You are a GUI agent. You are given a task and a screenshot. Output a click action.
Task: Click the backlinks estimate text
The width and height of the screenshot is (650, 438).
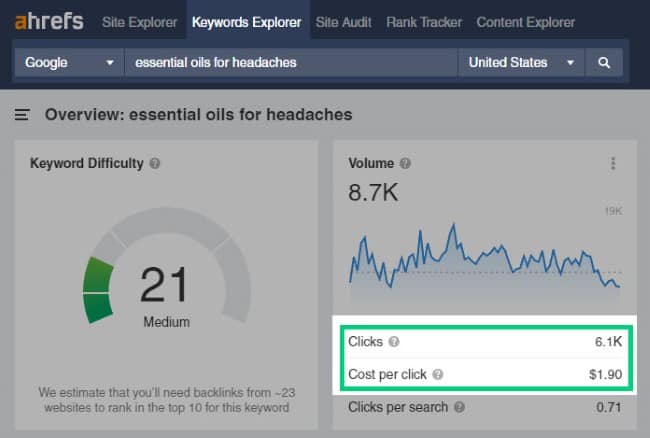(167, 400)
